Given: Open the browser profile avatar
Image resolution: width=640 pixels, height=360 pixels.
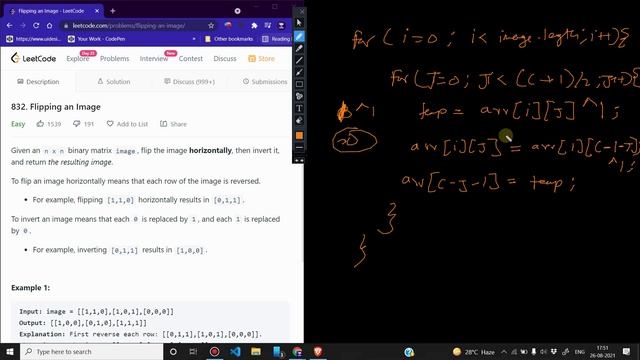Looking at the screenshot, I should point(281,25).
